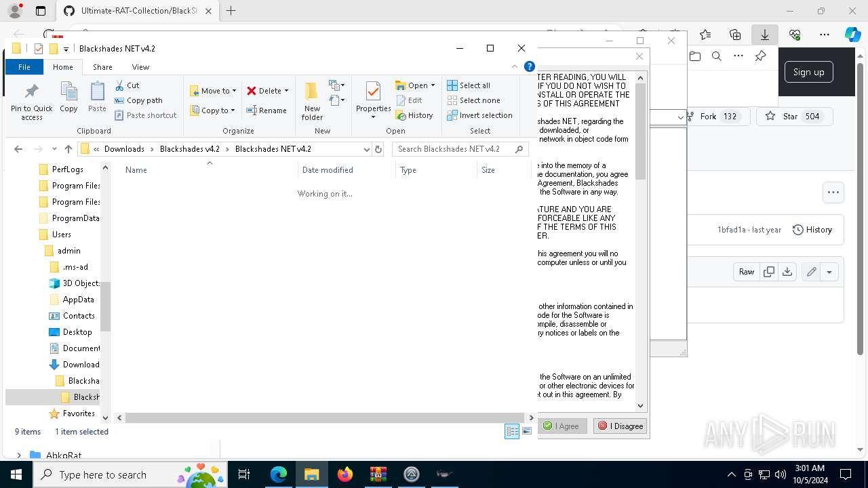Select Contacts in the navigation tree
Viewport: 868px width, 488px height.
point(73,316)
